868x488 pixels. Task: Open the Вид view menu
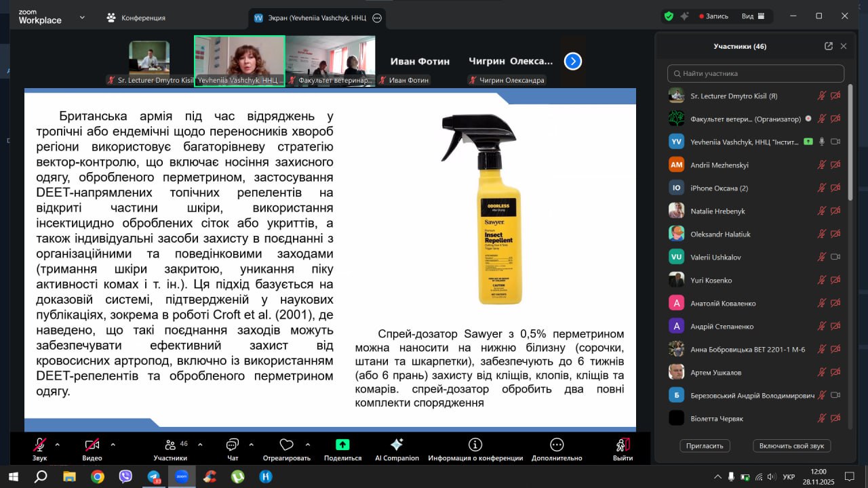pyautogui.click(x=753, y=16)
